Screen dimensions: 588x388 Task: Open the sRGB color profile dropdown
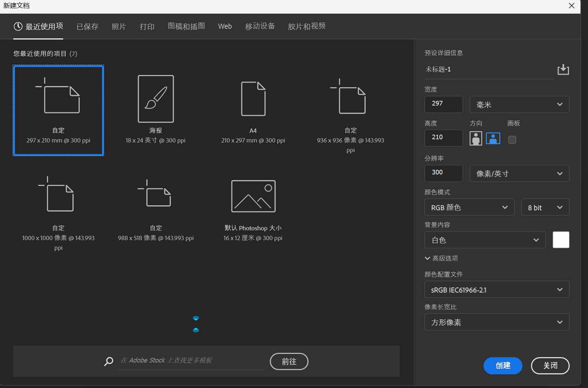point(497,290)
